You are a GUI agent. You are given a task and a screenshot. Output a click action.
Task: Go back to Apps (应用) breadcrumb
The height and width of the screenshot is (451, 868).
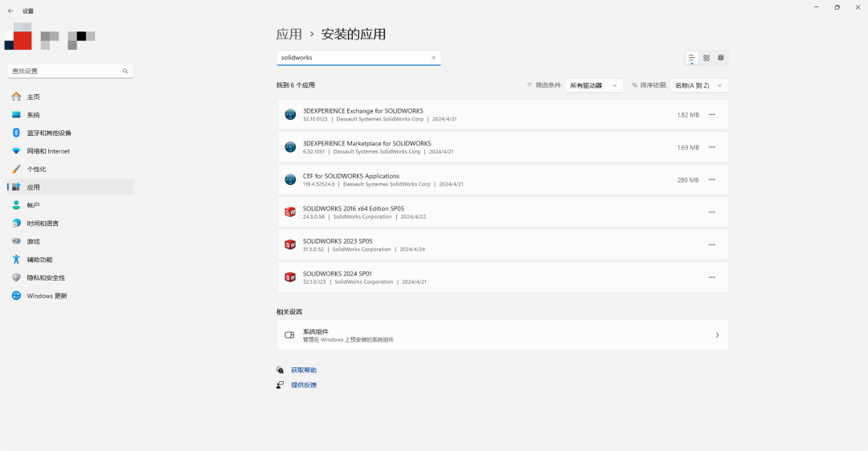pyautogui.click(x=289, y=35)
